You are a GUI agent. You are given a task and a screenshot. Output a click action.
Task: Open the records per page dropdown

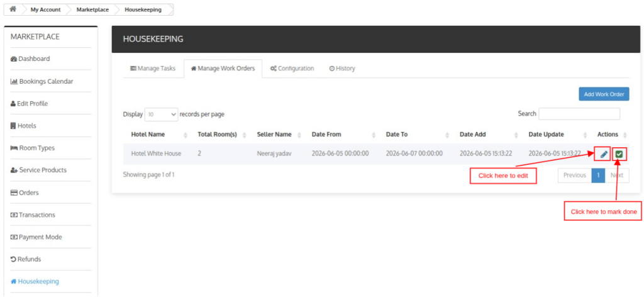(162, 114)
